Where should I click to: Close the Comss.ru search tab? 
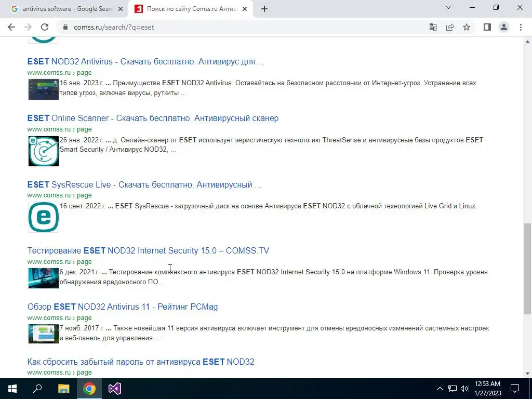245,9
